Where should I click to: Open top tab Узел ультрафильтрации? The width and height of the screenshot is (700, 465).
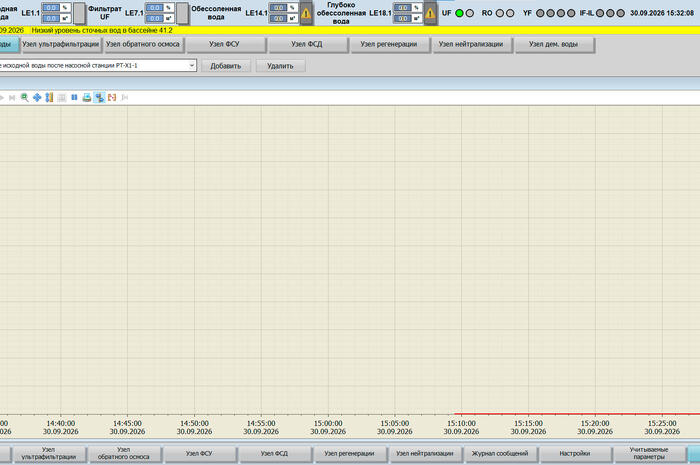pyautogui.click(x=61, y=45)
